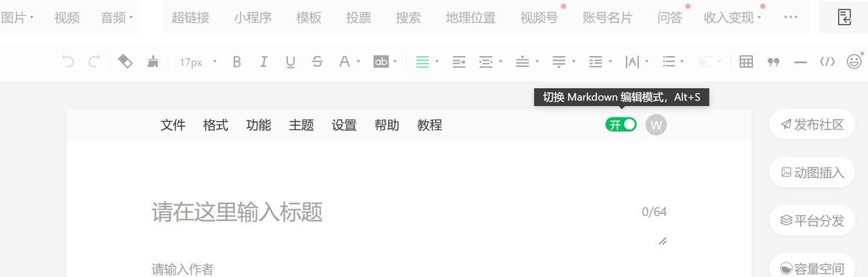Toggle italic formatting

coord(263,62)
